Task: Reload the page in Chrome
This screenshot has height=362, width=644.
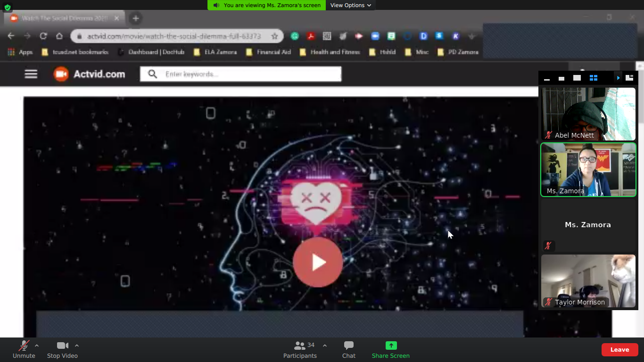Action: click(x=43, y=36)
